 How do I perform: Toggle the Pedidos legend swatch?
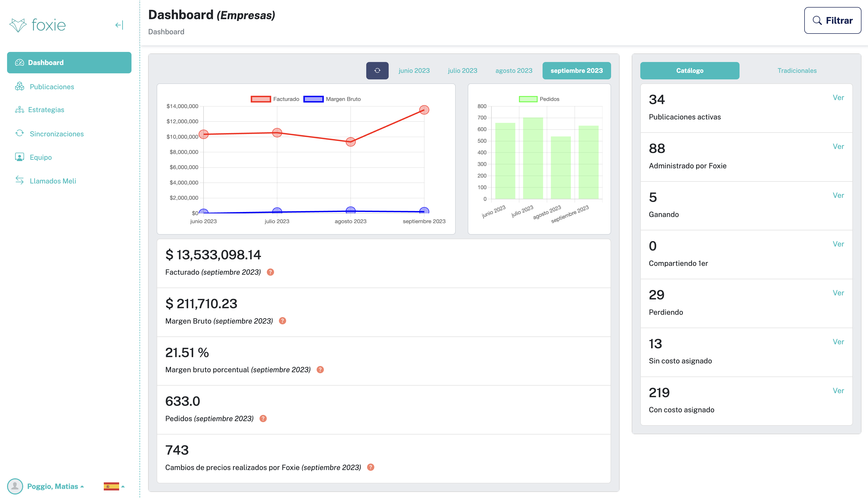(528, 99)
